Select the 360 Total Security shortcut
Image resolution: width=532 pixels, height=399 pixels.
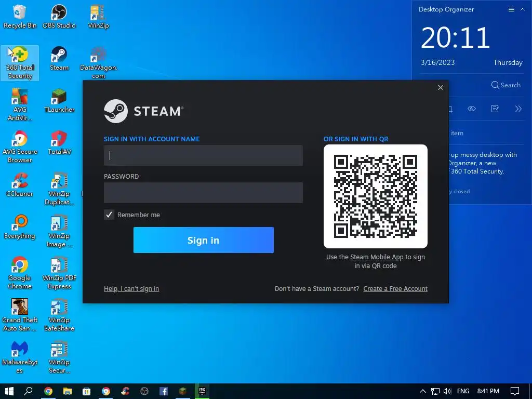20,63
